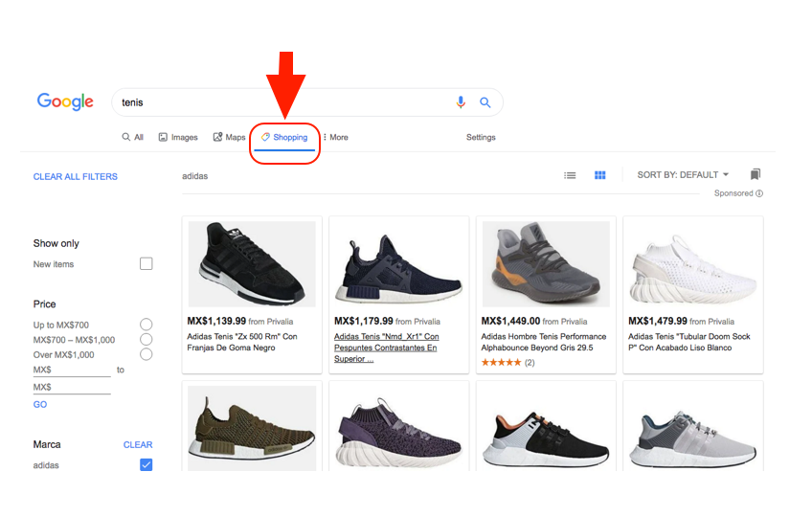Open the Settings menu
This screenshot has width=812, height=517.
[481, 137]
